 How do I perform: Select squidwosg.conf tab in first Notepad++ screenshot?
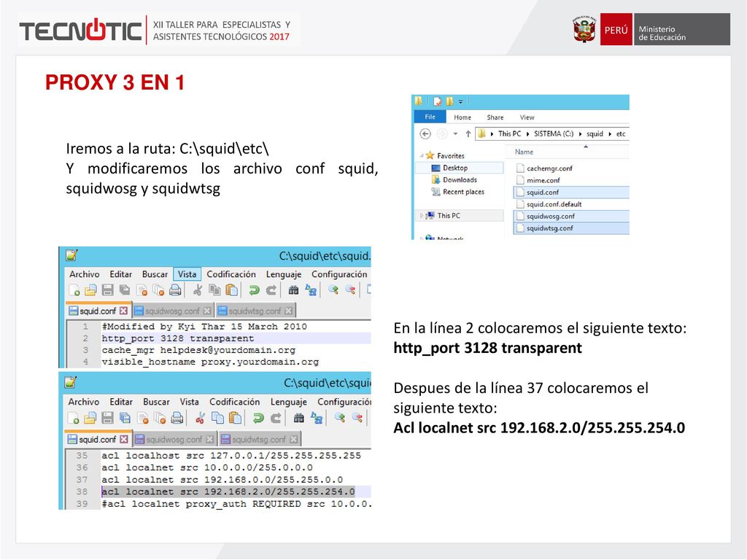[x=172, y=311]
